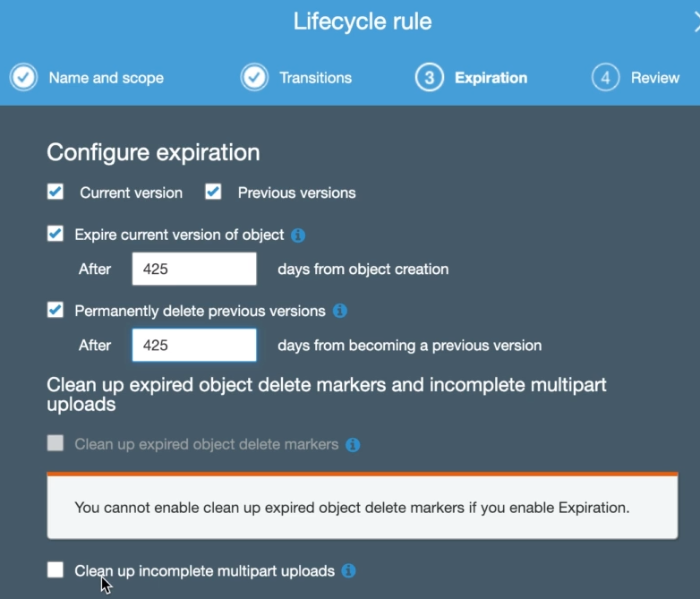The image size is (700, 599).
Task: Uncheck the Current version checkbox
Action: (x=55, y=192)
